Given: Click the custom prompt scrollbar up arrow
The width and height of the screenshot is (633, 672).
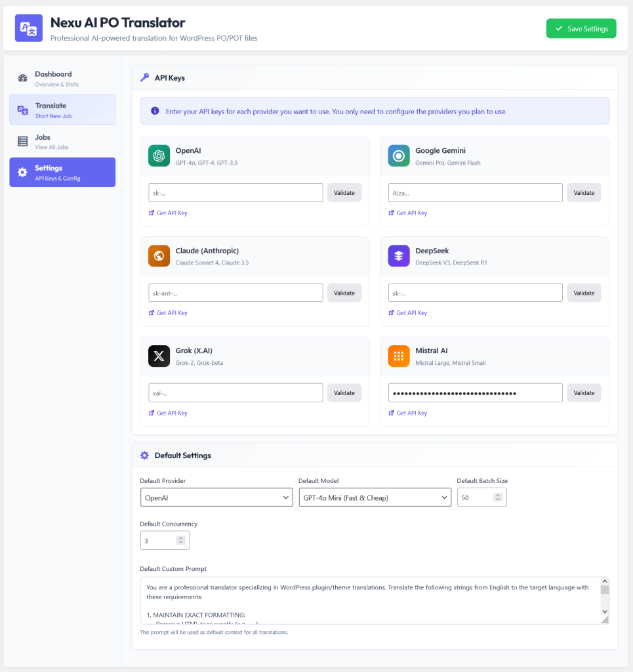Looking at the screenshot, I should pyautogui.click(x=605, y=581).
